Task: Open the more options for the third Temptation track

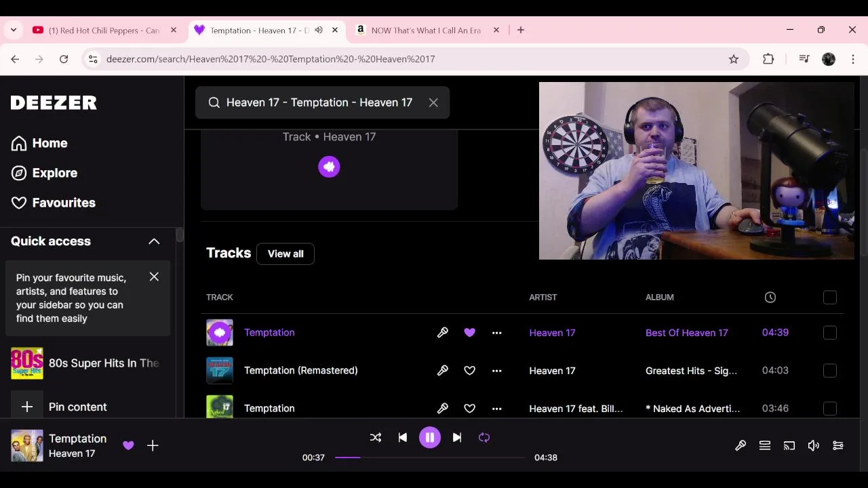Action: 497,409
